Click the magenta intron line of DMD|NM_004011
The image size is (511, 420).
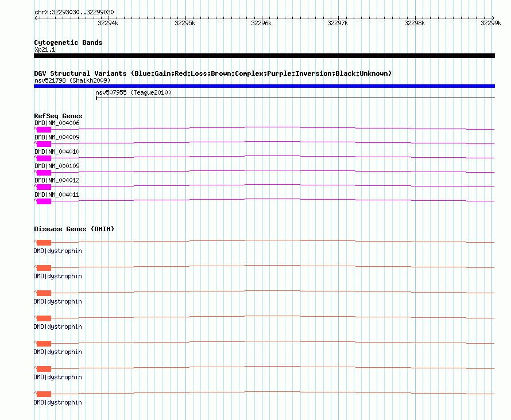(x=273, y=199)
